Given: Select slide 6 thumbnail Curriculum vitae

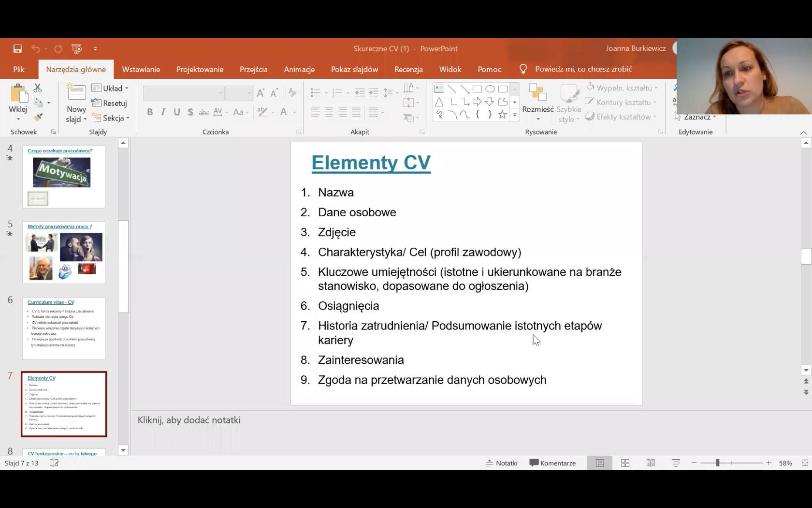Looking at the screenshot, I should click(x=64, y=329).
